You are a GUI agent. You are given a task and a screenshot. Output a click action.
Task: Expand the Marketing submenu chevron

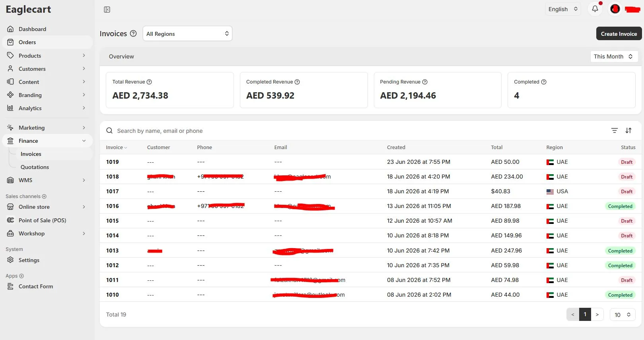[84, 128]
